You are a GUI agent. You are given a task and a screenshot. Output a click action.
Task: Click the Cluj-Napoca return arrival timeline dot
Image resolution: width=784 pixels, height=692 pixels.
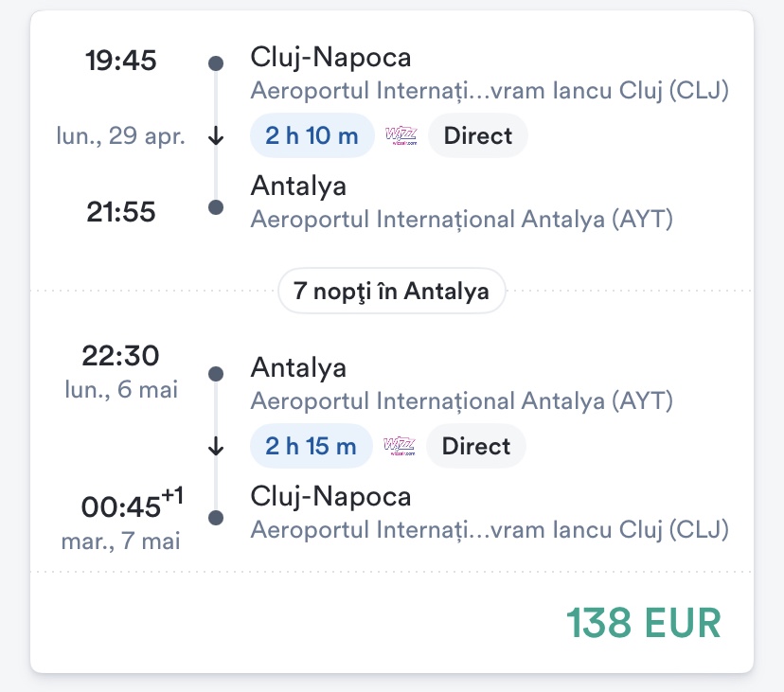click(216, 518)
